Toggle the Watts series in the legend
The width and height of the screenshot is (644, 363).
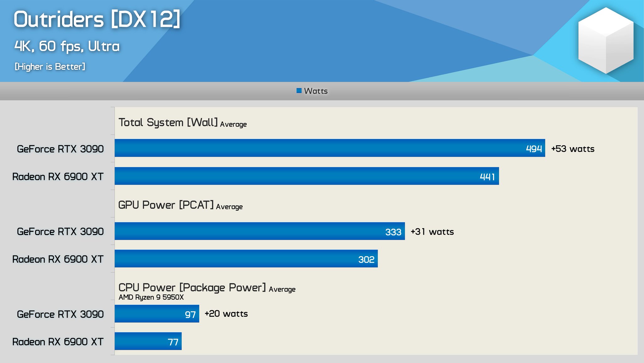(x=316, y=91)
